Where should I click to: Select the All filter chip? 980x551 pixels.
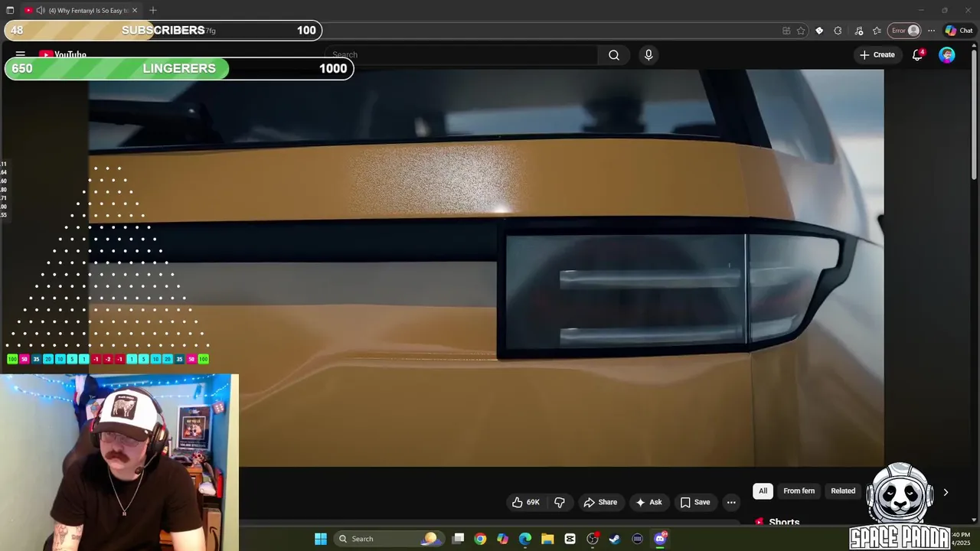coord(763,491)
